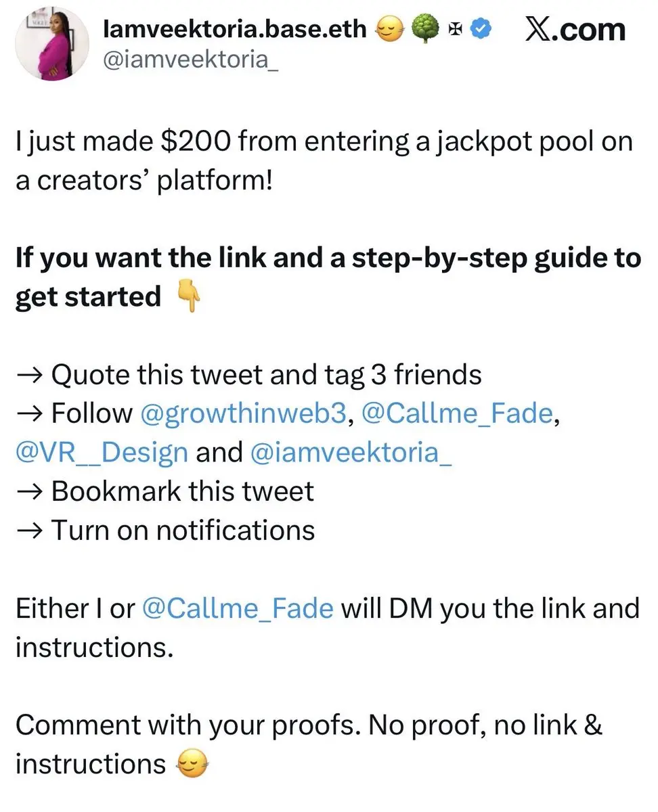Click the blue verified checkmark badge
Viewport: 658px width, 812px height.
pyautogui.click(x=480, y=29)
